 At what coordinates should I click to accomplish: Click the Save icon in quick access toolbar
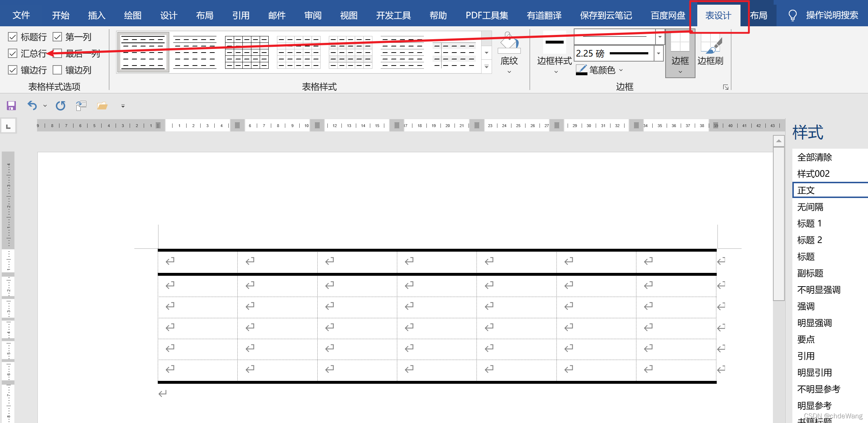tap(11, 105)
